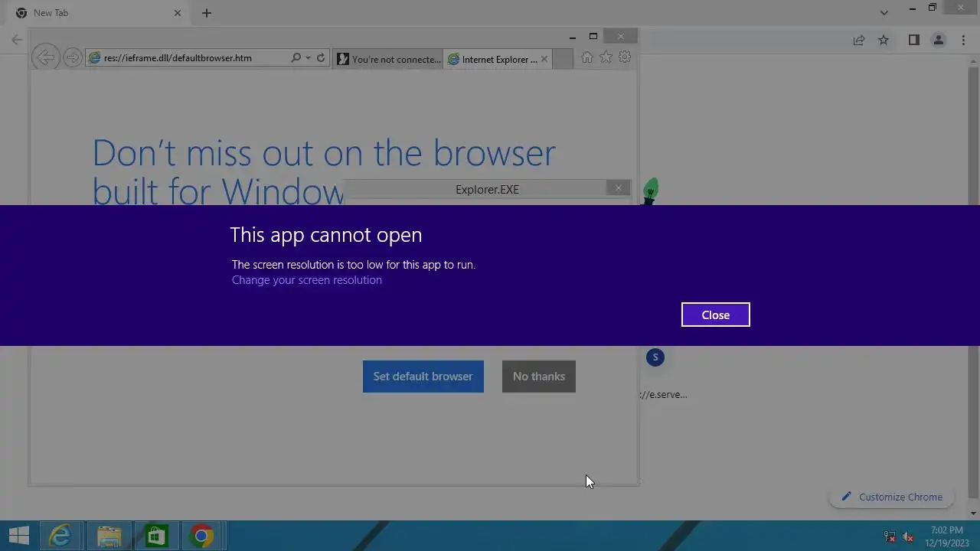980x551 pixels.
Task: Close the 'This app cannot open' dialog
Action: (x=715, y=315)
